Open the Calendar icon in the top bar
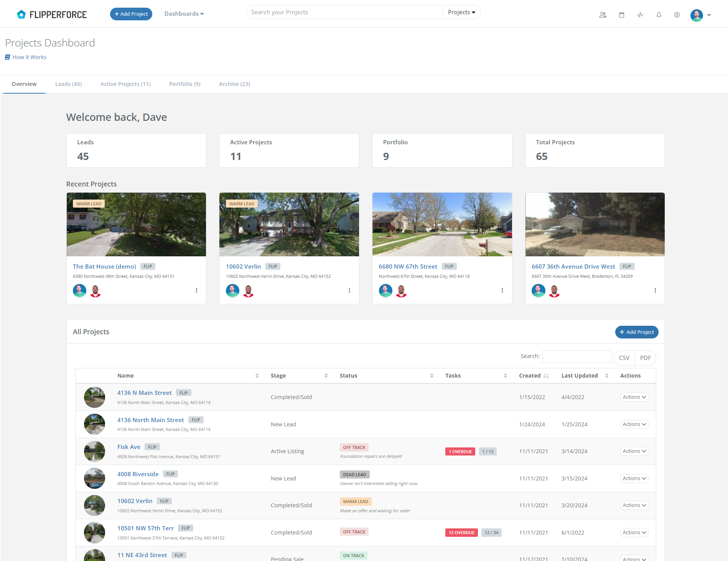Viewport: 728px width, 561px height. pyautogui.click(x=621, y=15)
